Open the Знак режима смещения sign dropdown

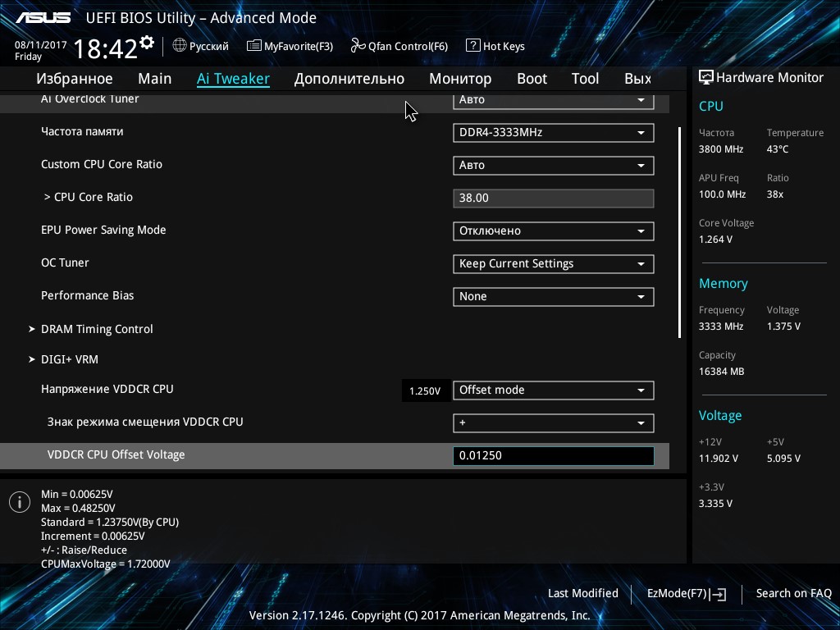pyautogui.click(x=554, y=422)
